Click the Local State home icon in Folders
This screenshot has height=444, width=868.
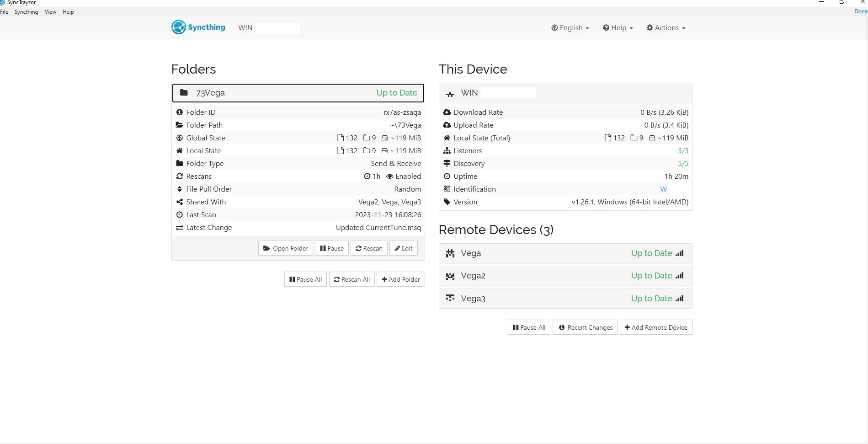(x=180, y=150)
